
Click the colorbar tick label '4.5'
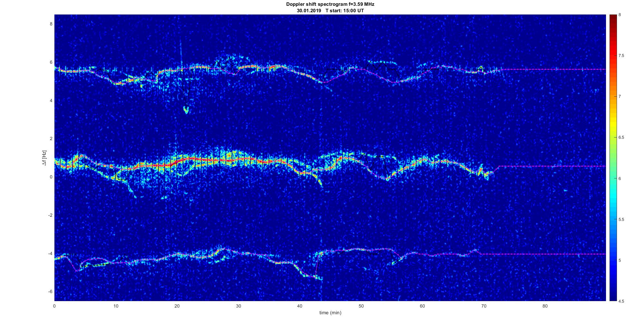(621, 301)
